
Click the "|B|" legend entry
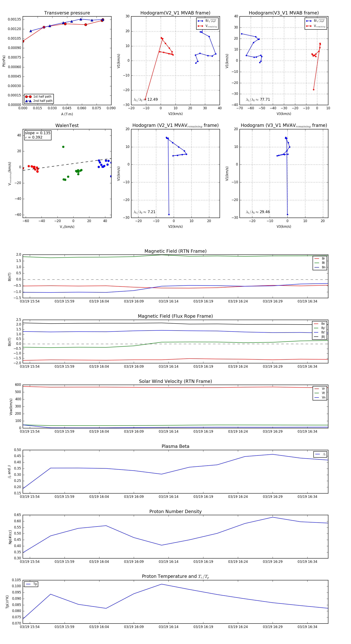tap(320, 337)
